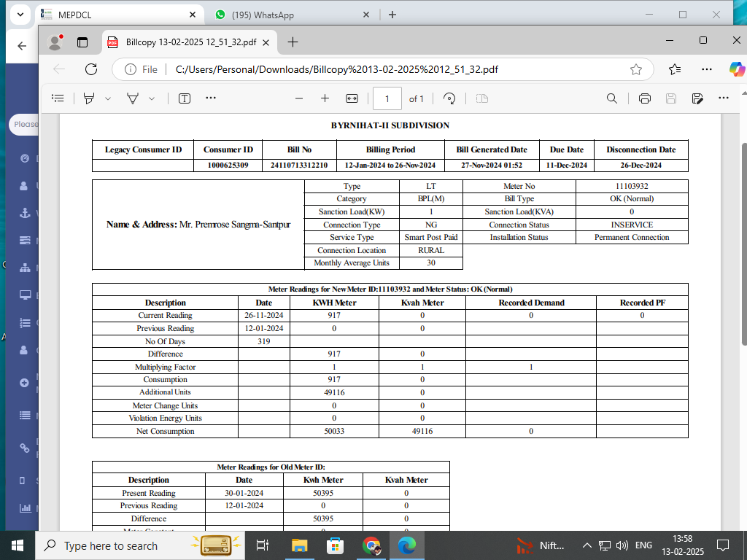Close the MEPDCL tab
This screenshot has width=747, height=560.
tap(193, 15)
